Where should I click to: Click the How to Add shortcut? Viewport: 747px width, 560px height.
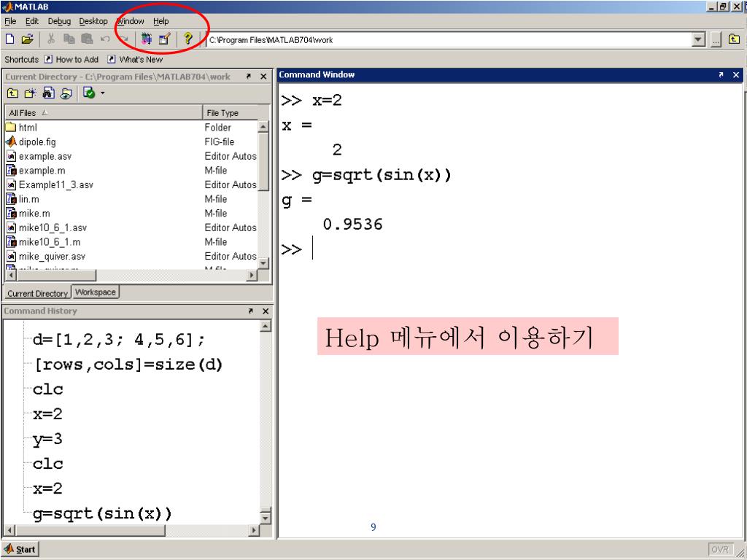71,60
